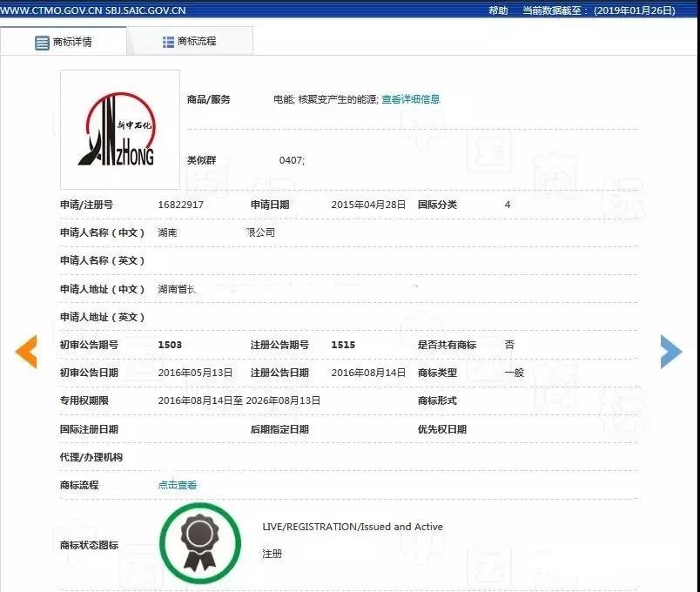Click the goods text 电能; 核聚变产生的能源;
Viewport: 700px width, 592px height.
pyautogui.click(x=326, y=99)
